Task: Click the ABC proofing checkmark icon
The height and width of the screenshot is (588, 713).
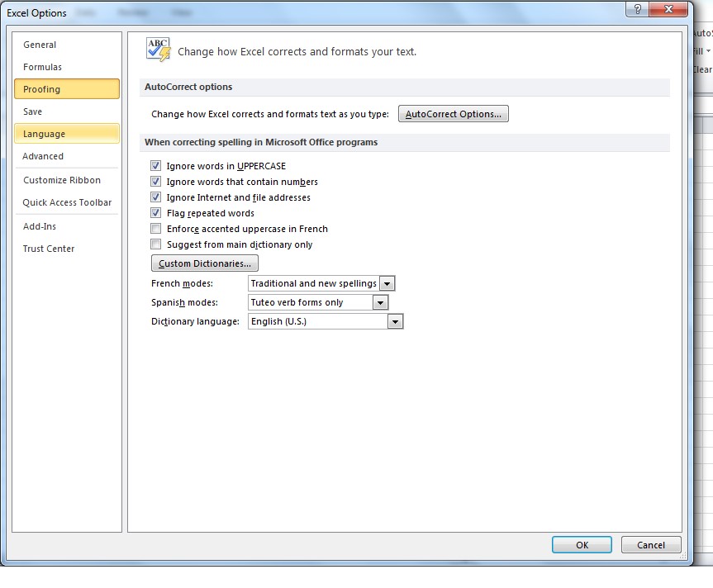Action: click(159, 49)
